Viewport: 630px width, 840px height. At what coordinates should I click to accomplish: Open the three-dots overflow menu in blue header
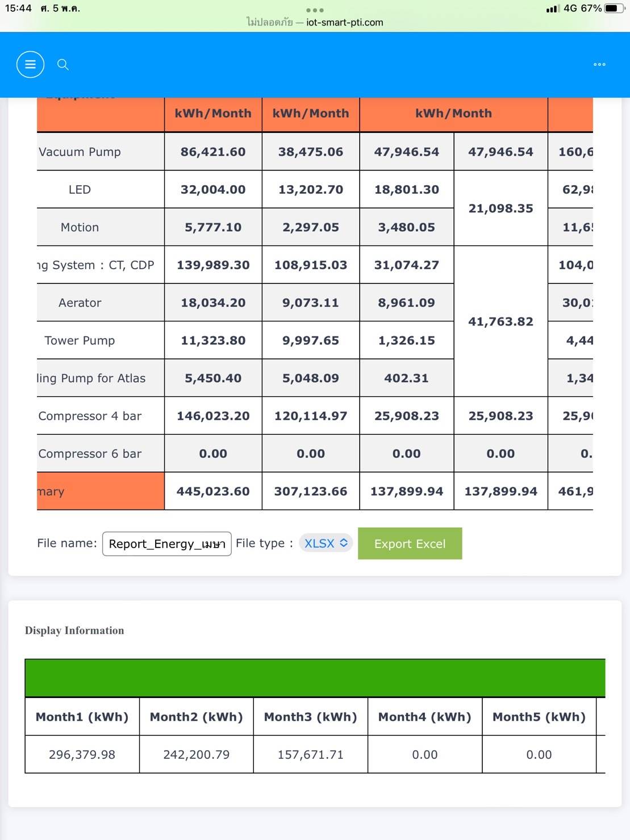599,64
